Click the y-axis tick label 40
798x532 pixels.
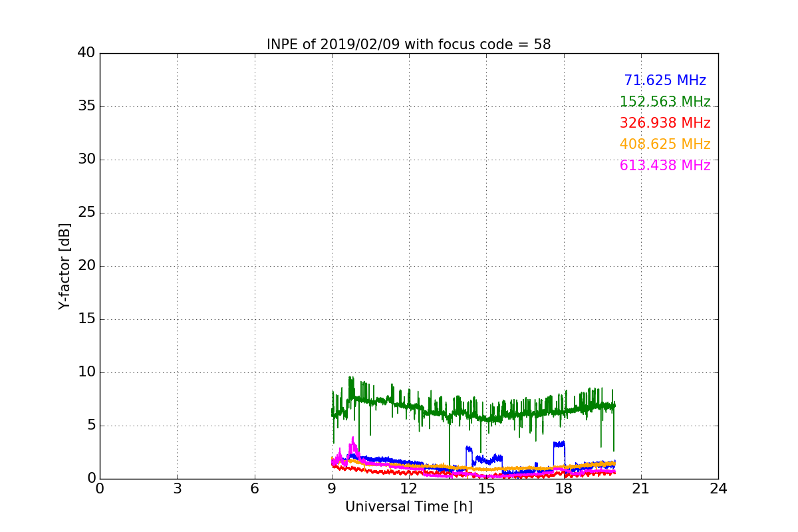[86, 53]
